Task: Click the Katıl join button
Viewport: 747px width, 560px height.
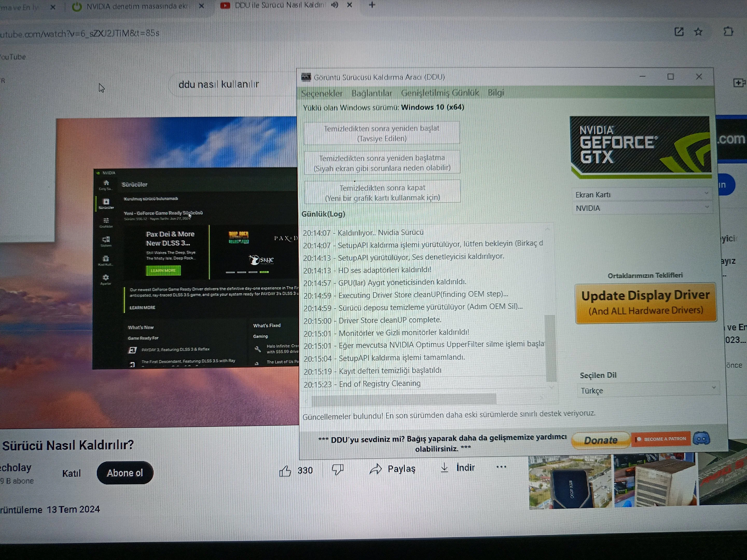Action: [x=71, y=473]
